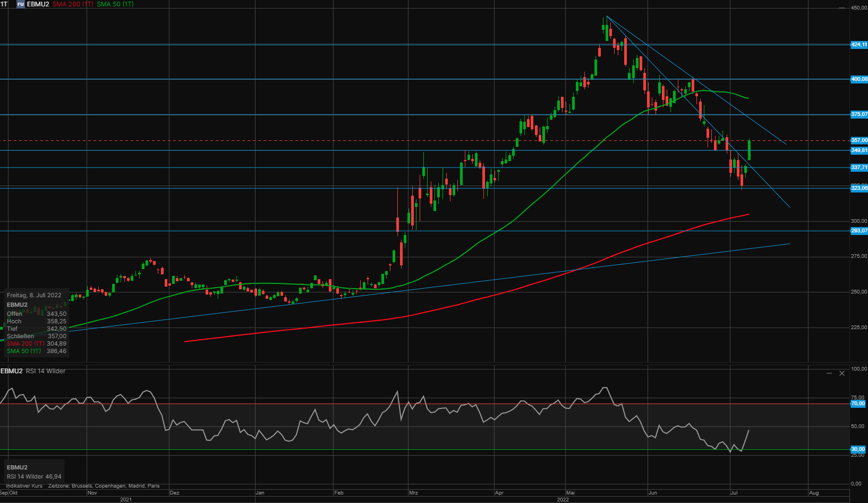
Task: Close the RSI indicator panel
Action: (x=842, y=373)
